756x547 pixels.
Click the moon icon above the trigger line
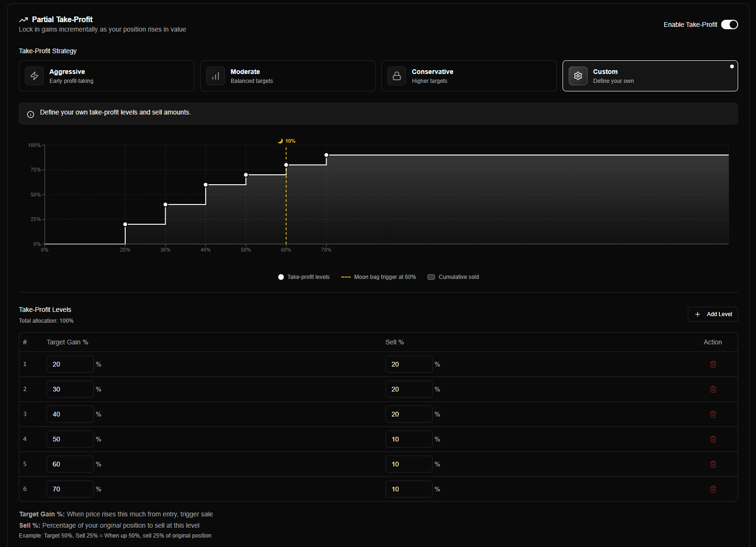coord(280,140)
